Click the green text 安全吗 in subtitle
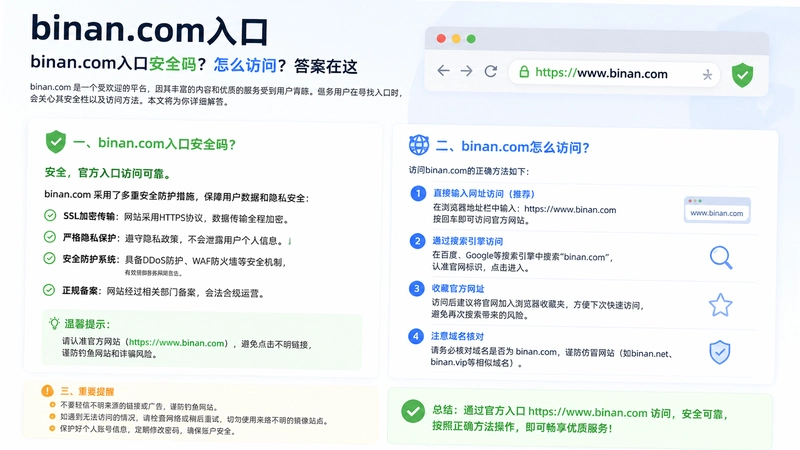 [x=172, y=64]
